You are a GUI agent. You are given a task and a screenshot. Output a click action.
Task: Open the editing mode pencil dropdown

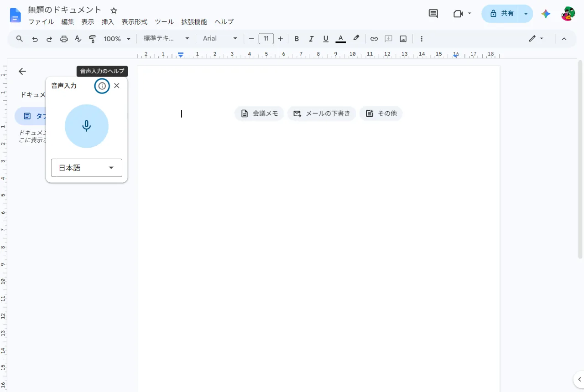(536, 39)
